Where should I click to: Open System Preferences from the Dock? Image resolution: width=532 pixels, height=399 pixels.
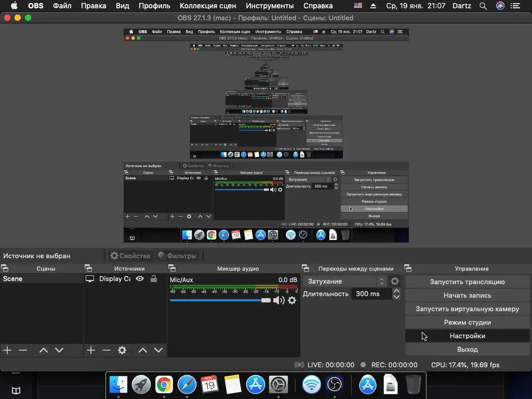[x=278, y=384]
